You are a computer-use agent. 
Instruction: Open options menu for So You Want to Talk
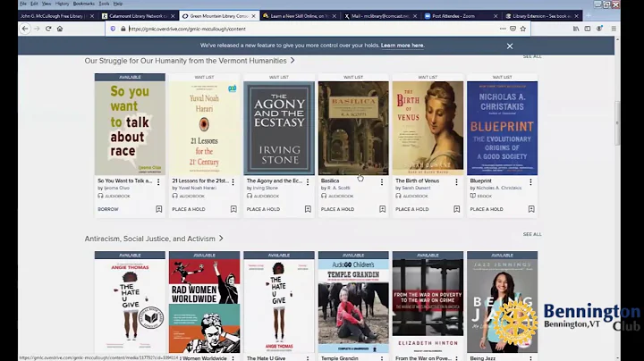(x=158, y=181)
